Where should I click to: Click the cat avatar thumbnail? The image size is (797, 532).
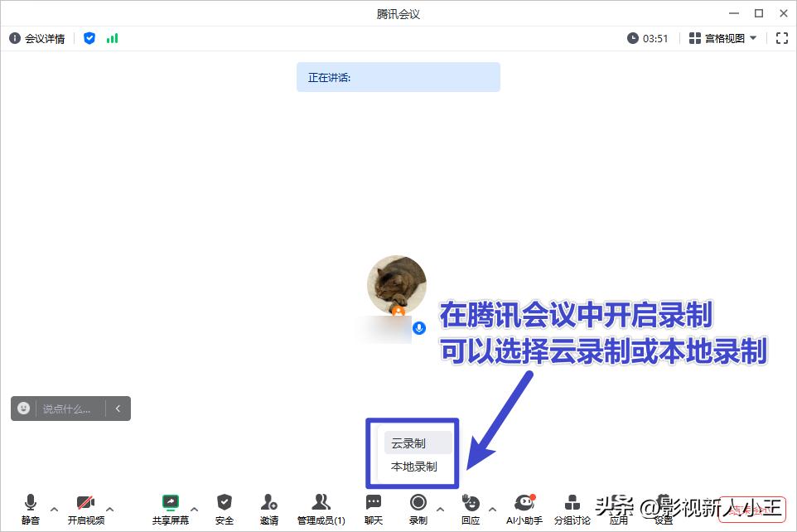(397, 284)
